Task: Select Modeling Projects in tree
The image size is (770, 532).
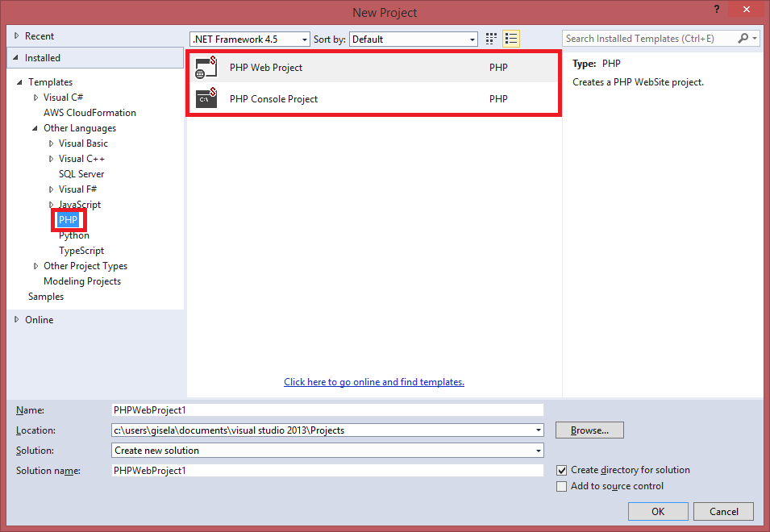Action: point(82,281)
